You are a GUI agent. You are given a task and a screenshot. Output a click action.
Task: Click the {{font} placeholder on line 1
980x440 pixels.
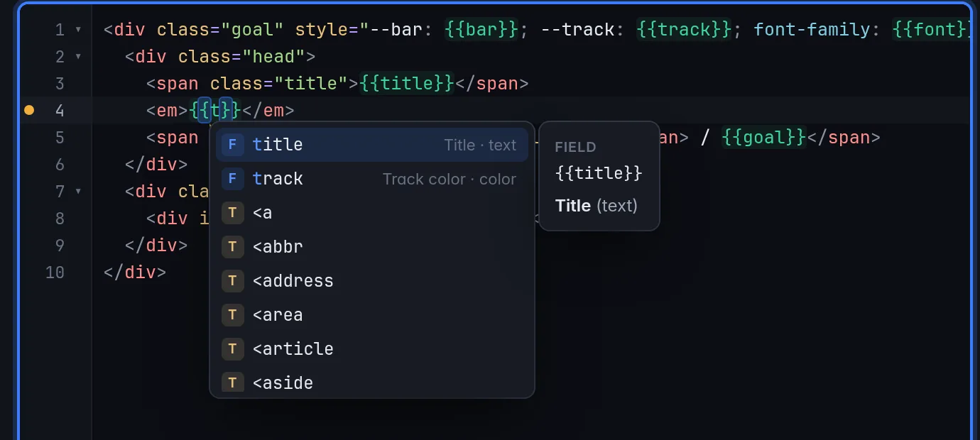(931, 30)
